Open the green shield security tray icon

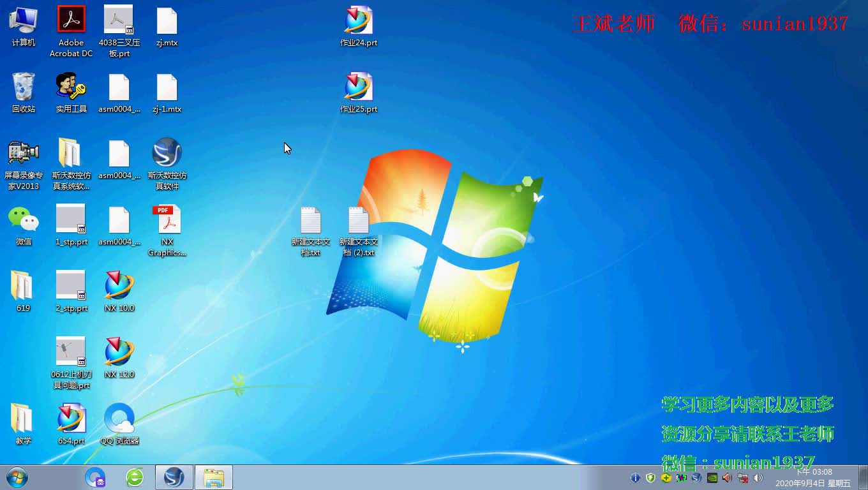650,478
